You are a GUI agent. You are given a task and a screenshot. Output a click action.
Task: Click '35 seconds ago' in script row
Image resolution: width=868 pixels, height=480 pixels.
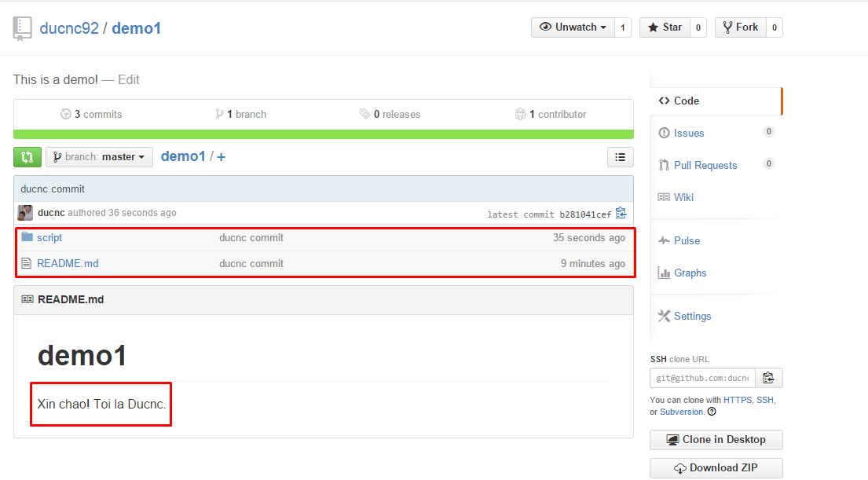pyautogui.click(x=589, y=237)
